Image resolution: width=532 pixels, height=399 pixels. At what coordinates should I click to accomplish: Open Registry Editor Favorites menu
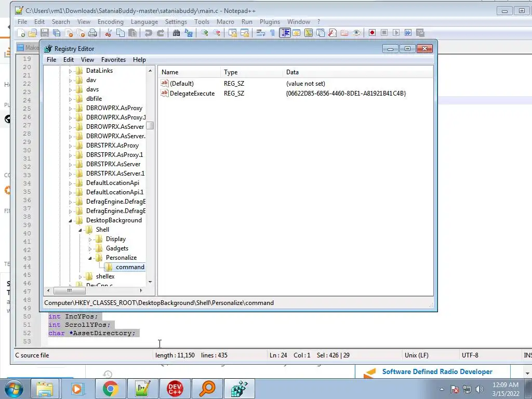point(113,60)
